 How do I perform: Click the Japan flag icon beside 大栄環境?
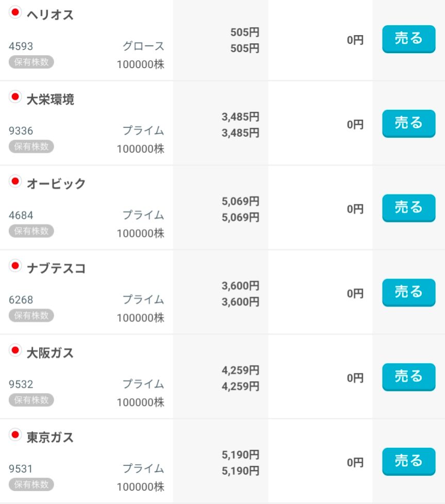[15, 96]
